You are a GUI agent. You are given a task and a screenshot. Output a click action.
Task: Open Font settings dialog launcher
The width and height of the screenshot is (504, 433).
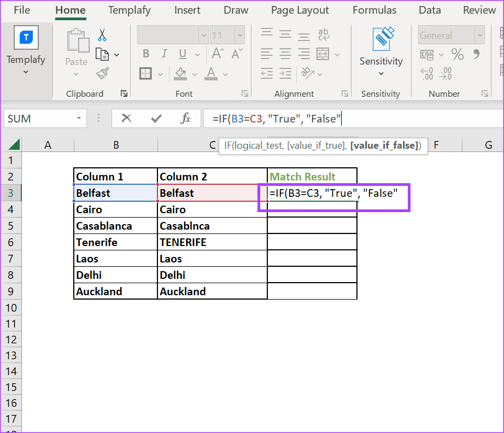point(245,93)
